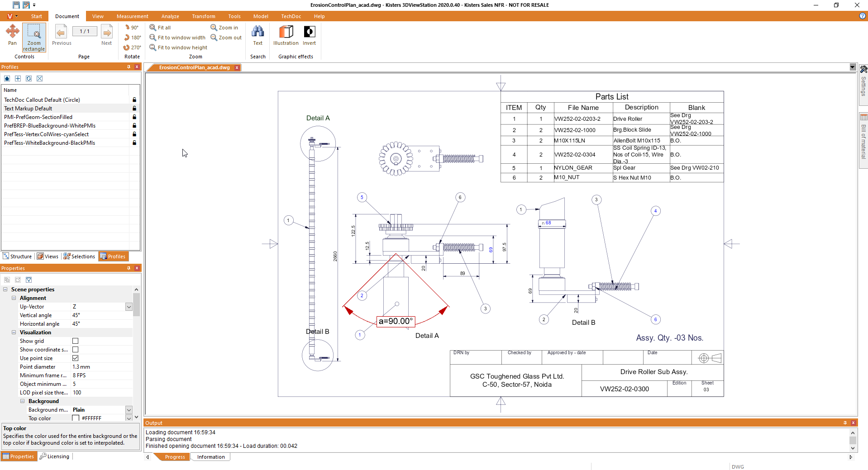
Task: Select the Pan tool
Action: tap(12, 35)
